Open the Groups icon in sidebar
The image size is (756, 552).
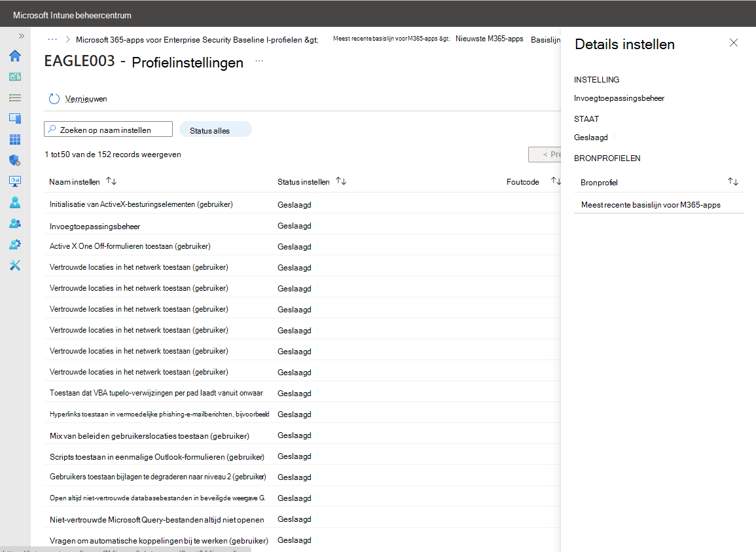click(15, 223)
